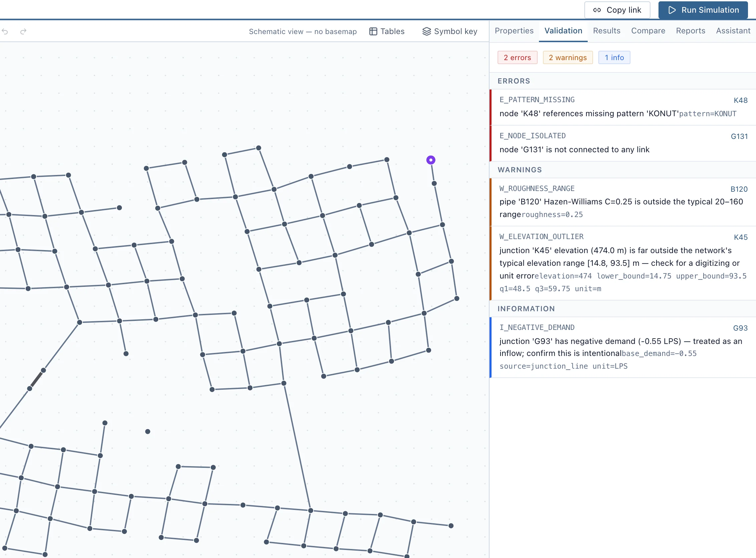
Task: Filter by the 1 info badge
Action: point(614,57)
